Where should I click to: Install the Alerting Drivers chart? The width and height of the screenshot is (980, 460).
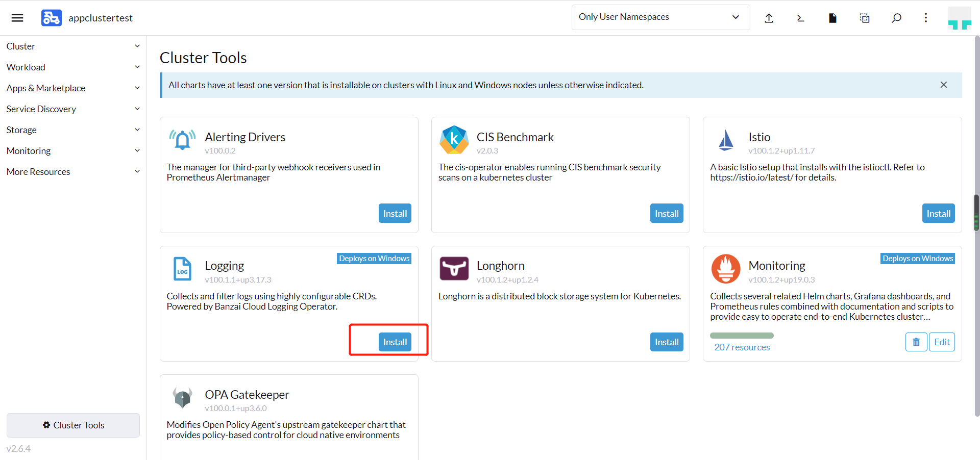(x=395, y=213)
